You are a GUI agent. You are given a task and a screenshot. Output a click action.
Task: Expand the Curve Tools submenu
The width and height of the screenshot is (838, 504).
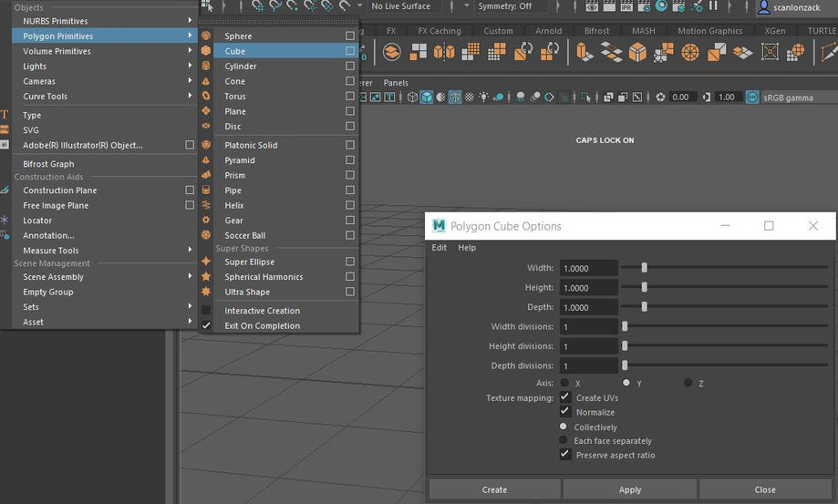click(105, 96)
